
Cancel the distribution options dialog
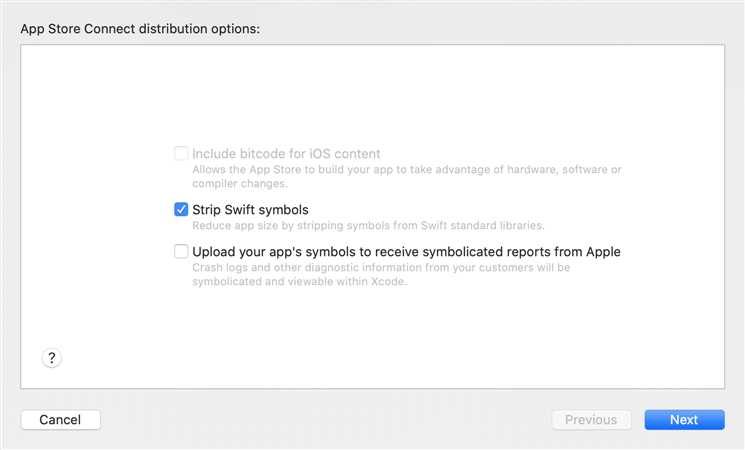point(60,420)
